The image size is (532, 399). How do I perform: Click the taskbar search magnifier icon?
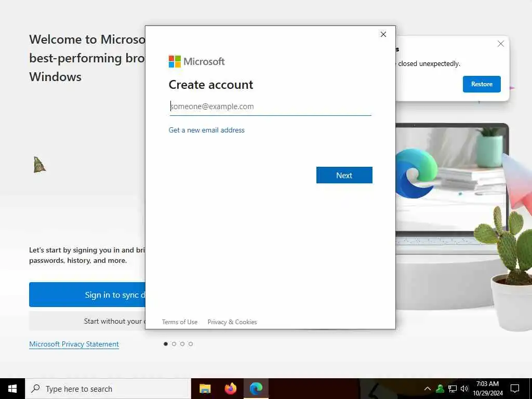[x=36, y=389]
